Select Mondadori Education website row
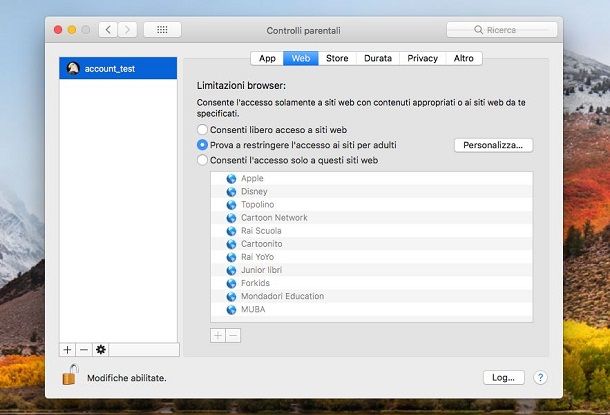 coord(372,296)
